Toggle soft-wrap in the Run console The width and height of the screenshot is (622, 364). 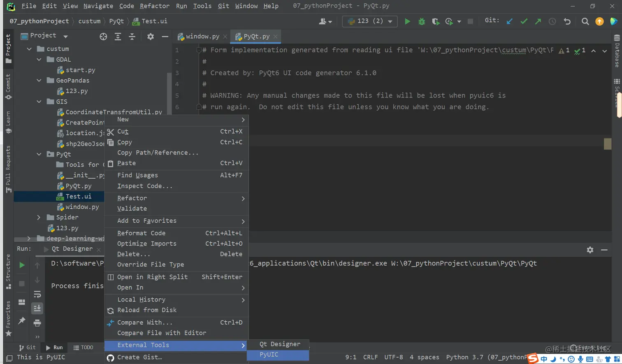coord(37,294)
